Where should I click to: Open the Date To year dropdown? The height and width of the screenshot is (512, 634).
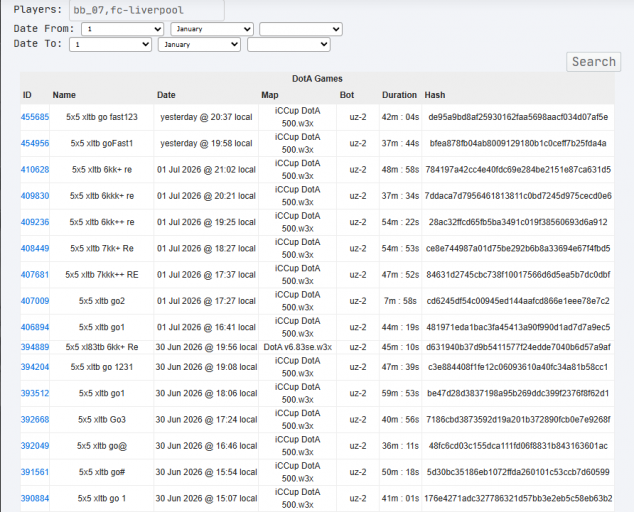[x=289, y=44]
